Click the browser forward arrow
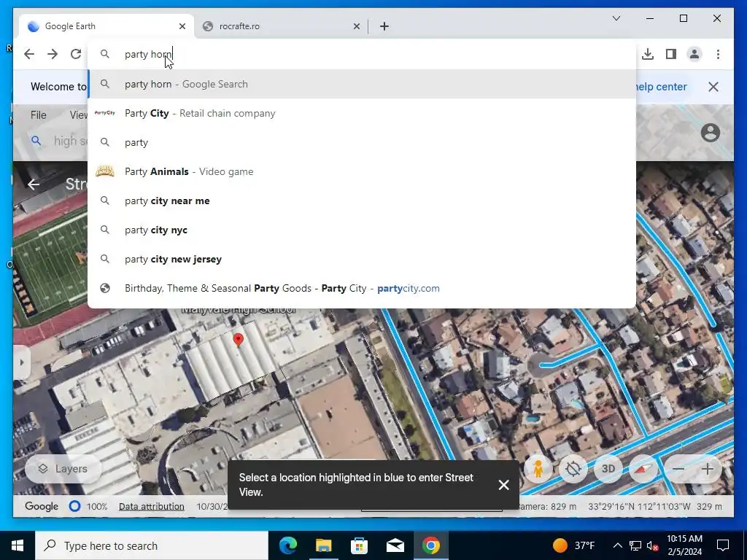 (x=53, y=54)
